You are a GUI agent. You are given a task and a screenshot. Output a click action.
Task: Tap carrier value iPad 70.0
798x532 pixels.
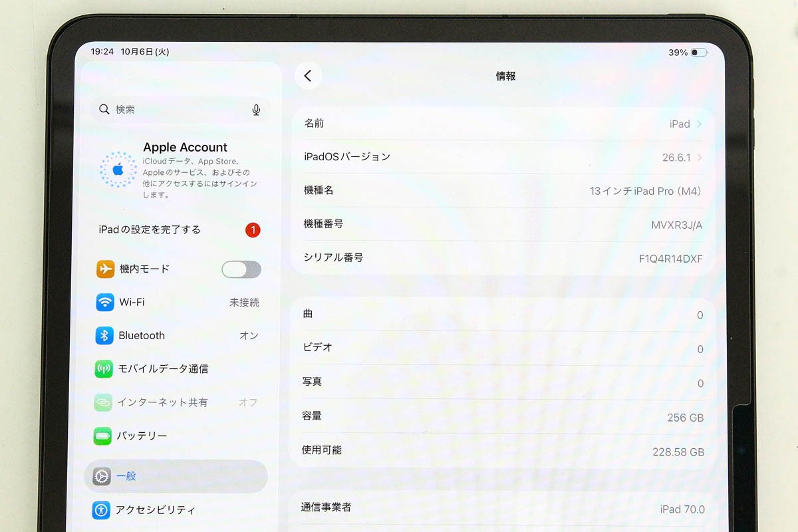click(x=682, y=509)
